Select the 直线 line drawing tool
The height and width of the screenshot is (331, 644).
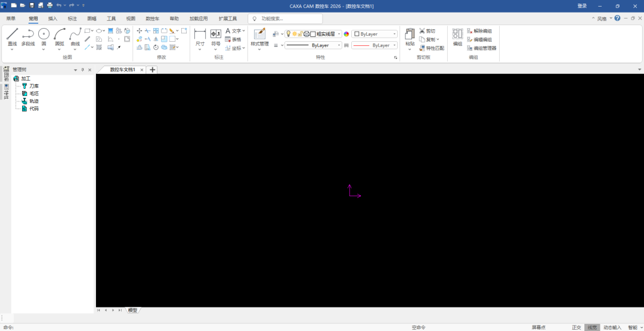(x=12, y=37)
